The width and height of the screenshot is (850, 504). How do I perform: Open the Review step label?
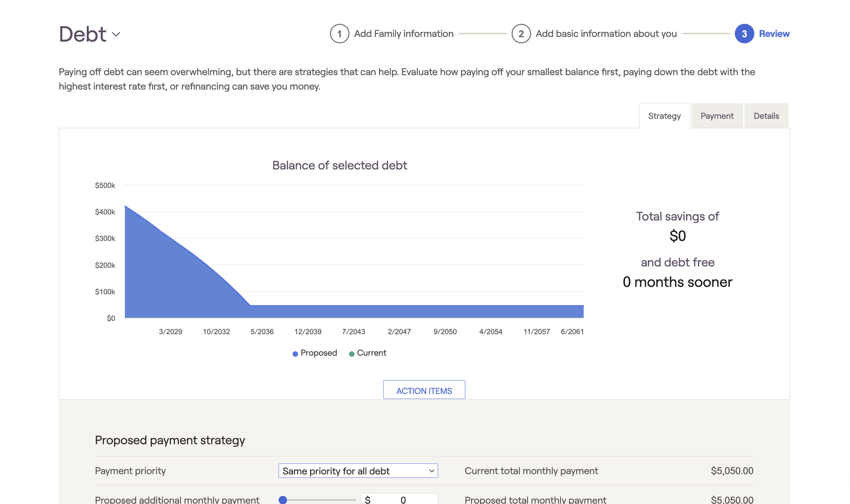(774, 34)
